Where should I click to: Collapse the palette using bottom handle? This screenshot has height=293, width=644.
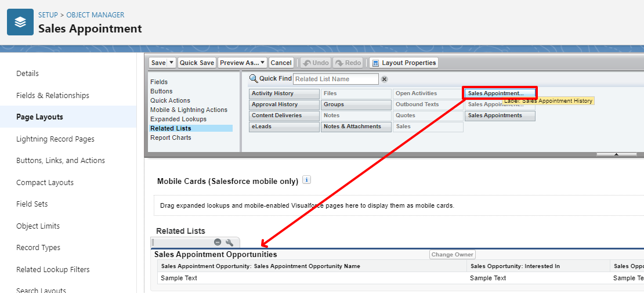[616, 154]
